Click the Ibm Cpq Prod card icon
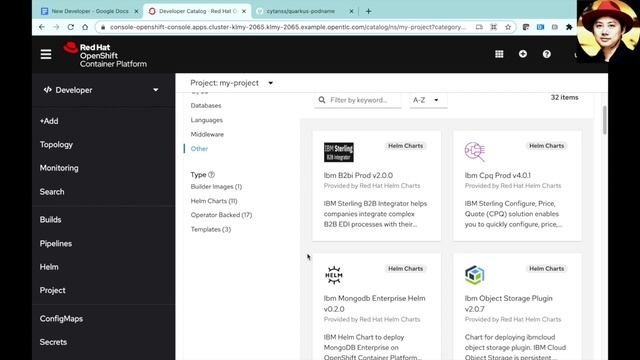Viewport: 640px width, 360px height. [x=475, y=151]
